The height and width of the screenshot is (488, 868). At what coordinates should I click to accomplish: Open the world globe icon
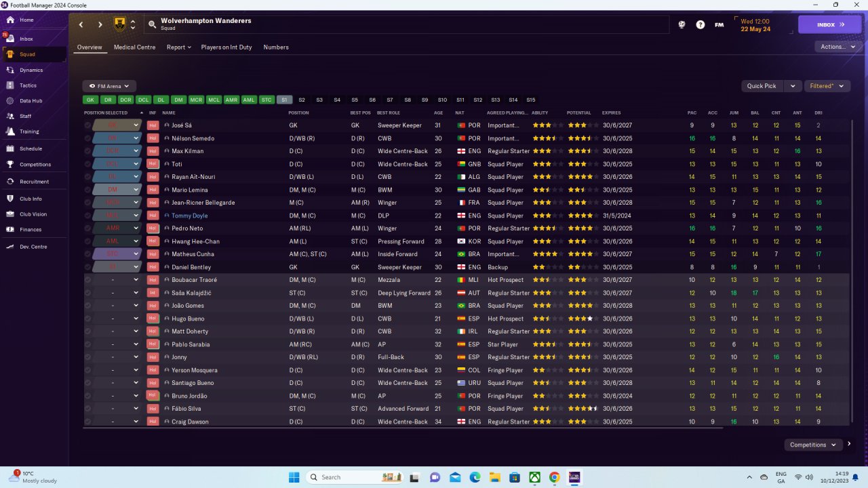pyautogui.click(x=682, y=24)
